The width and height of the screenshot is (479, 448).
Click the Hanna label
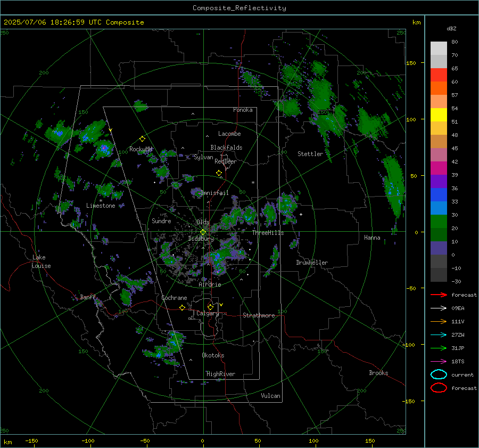tap(372, 238)
